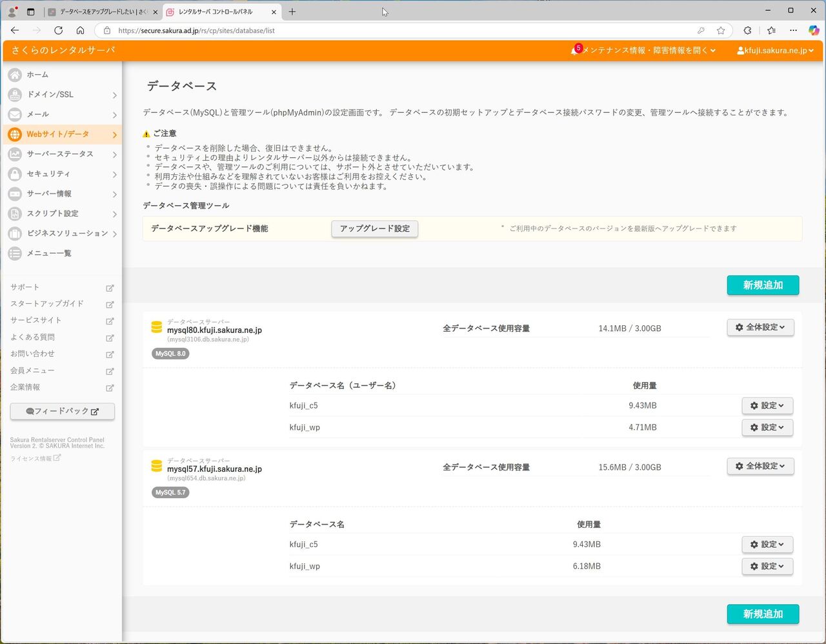The height and width of the screenshot is (644, 826).
Task: Open 設定 dropdown for the 4.71MB kfuji_wp
Action: (767, 427)
